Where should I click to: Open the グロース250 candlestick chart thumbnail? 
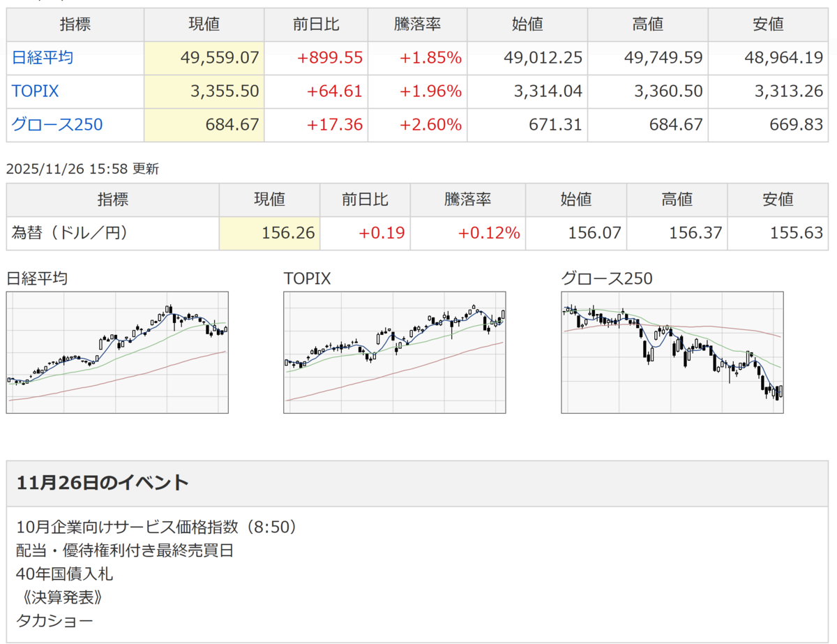click(x=672, y=352)
